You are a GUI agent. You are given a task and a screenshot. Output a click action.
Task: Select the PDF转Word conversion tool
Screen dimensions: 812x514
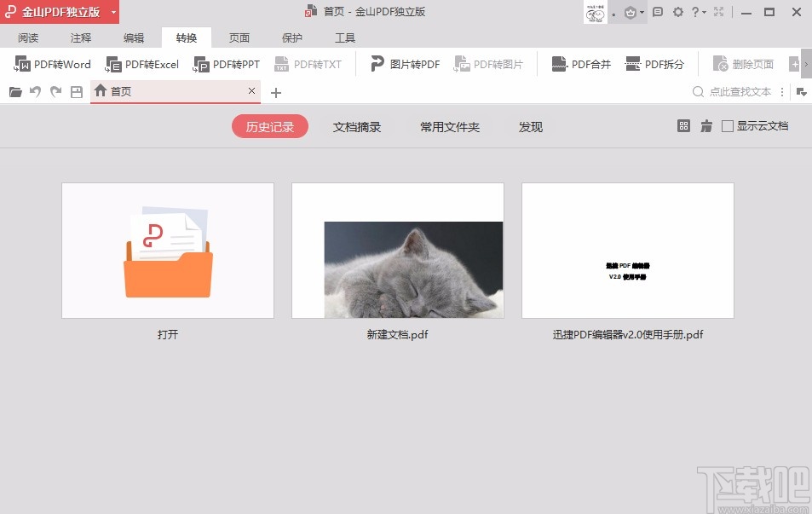click(x=52, y=63)
